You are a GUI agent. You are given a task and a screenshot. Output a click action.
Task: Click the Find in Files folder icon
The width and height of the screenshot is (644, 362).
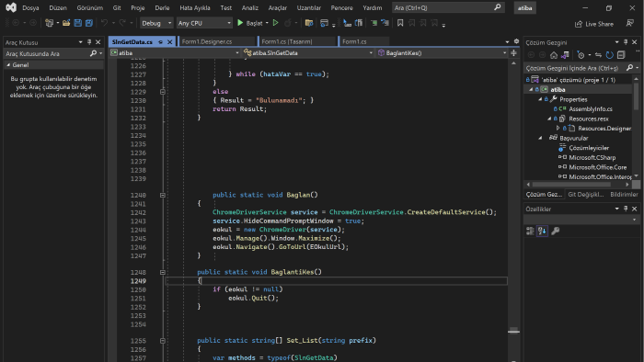tap(309, 23)
